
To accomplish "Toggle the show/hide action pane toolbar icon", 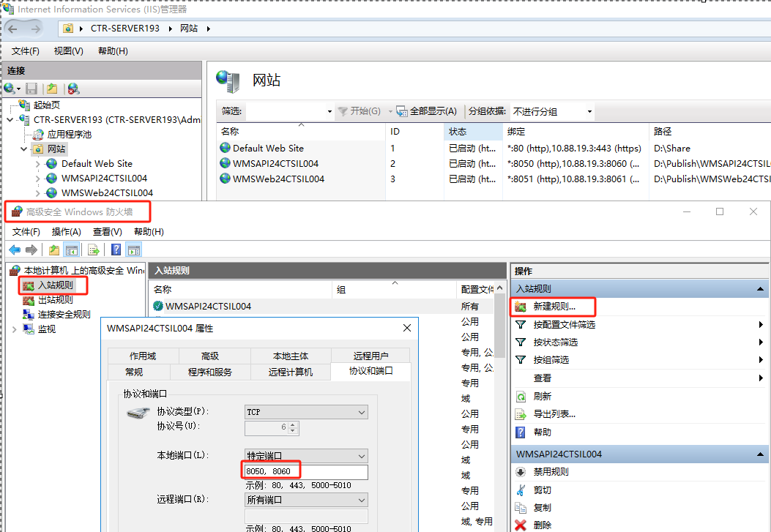I will click(x=134, y=250).
